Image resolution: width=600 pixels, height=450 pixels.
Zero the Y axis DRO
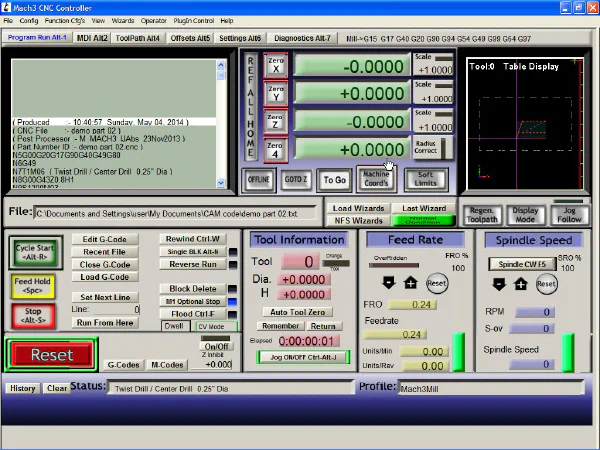(x=276, y=93)
